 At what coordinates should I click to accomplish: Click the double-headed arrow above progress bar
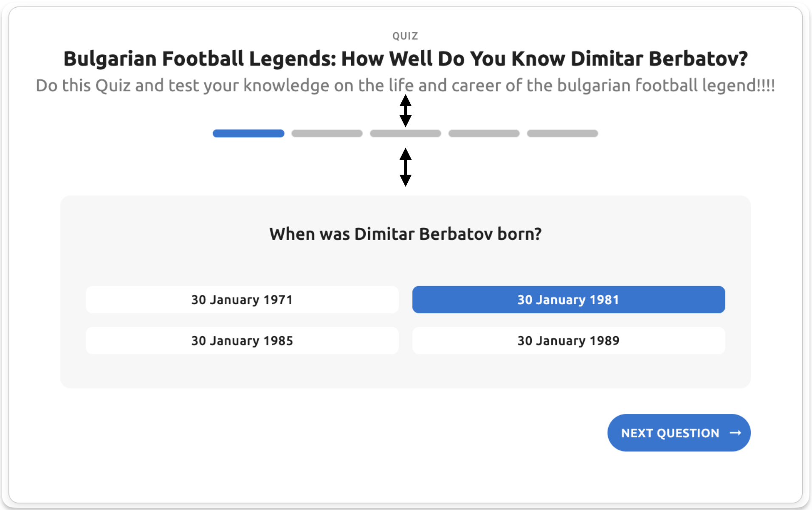point(406,110)
